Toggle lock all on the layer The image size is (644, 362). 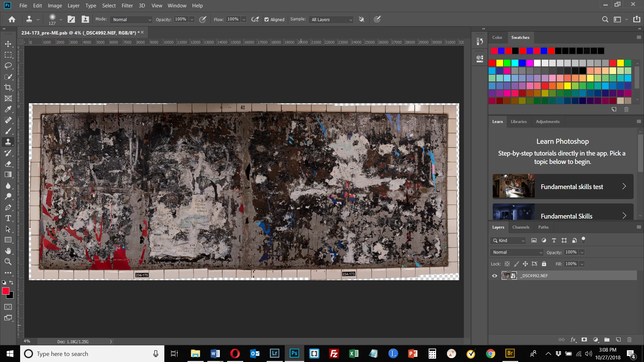coord(544,264)
